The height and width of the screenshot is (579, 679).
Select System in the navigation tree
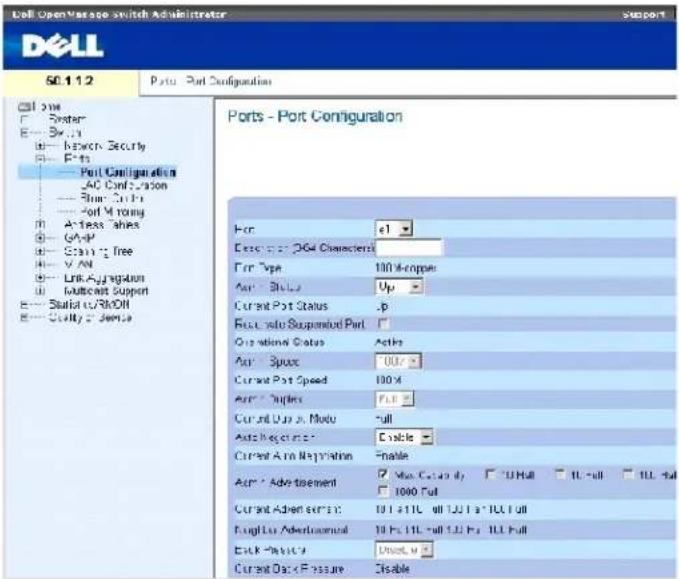pos(67,119)
